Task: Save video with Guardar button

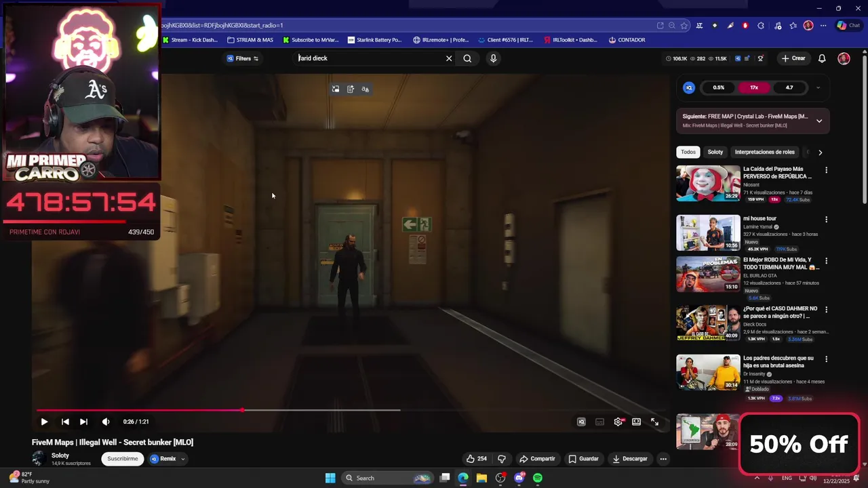Action: click(584, 459)
